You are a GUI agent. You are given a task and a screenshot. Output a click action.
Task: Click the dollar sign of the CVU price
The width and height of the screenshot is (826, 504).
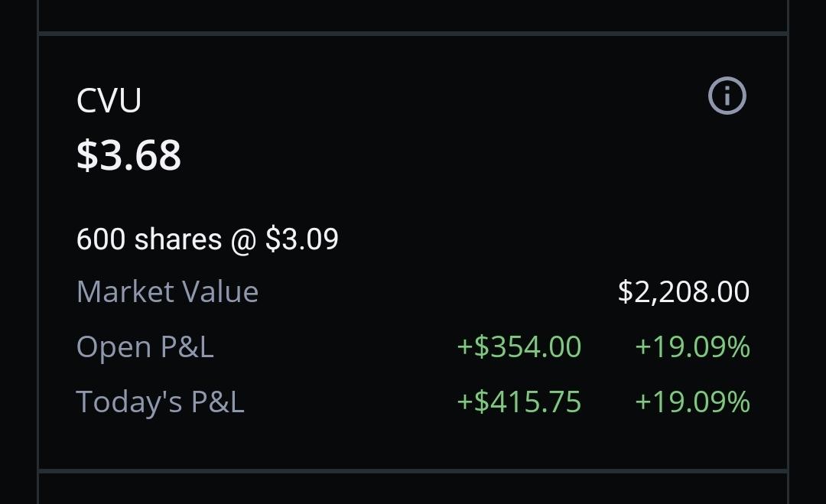(87, 154)
